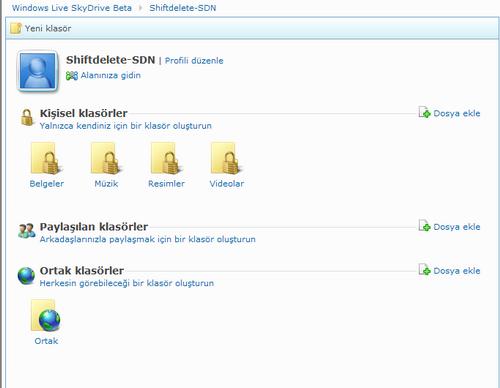
Task: Click the add-file icon in Ortak klasörler row
Action: [x=424, y=270]
